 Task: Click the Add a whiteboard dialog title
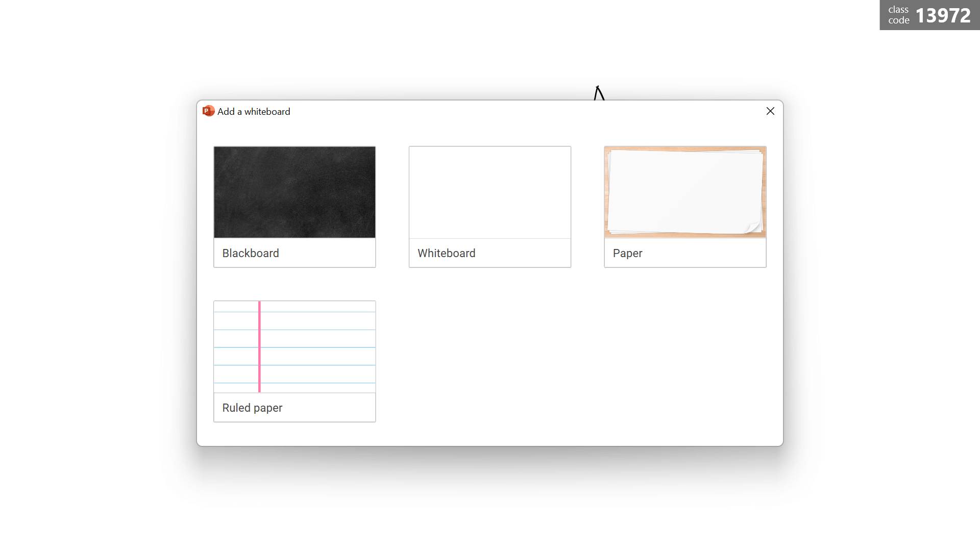pos(253,111)
